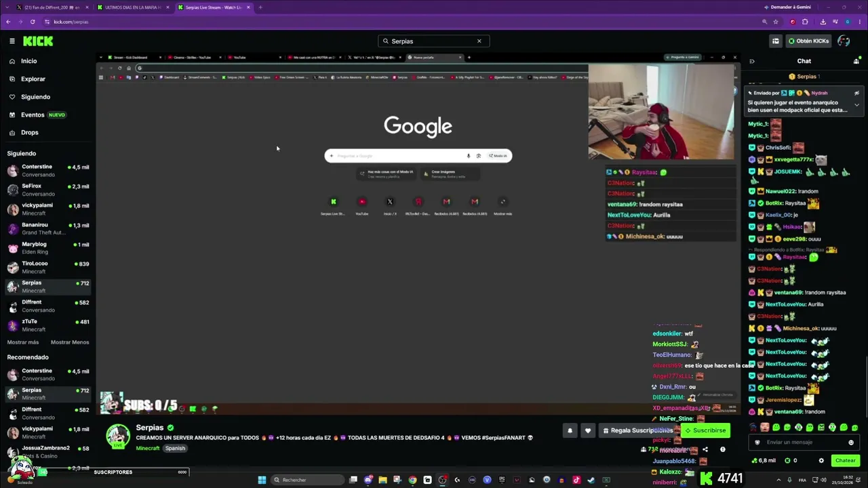The width and height of the screenshot is (868, 488).
Task: Clear the Serpias search field
Action: click(x=479, y=41)
